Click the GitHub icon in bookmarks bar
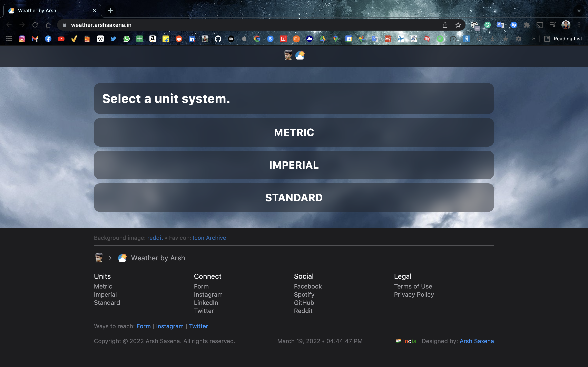Image resolution: width=588 pixels, height=367 pixels. [x=218, y=39]
